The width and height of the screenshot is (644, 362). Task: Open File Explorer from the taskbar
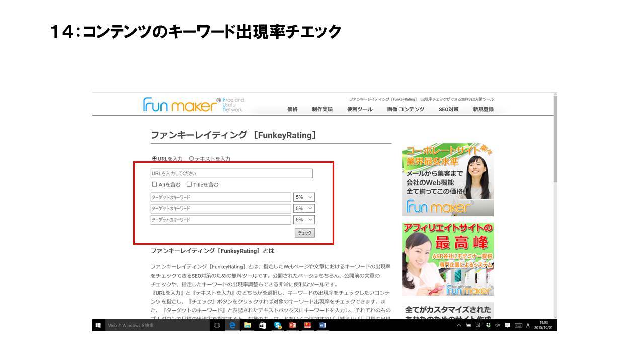tap(248, 325)
